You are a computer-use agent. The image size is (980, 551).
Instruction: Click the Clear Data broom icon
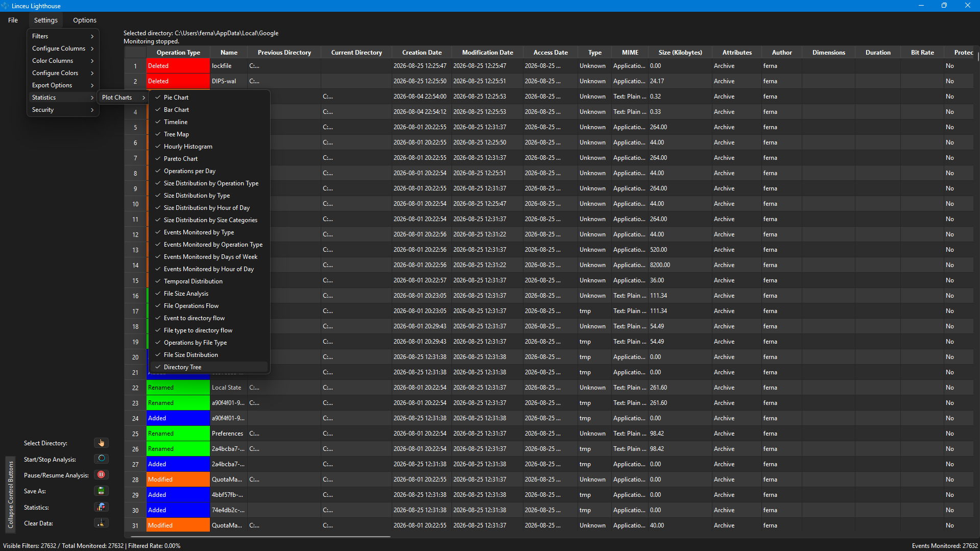tap(101, 523)
